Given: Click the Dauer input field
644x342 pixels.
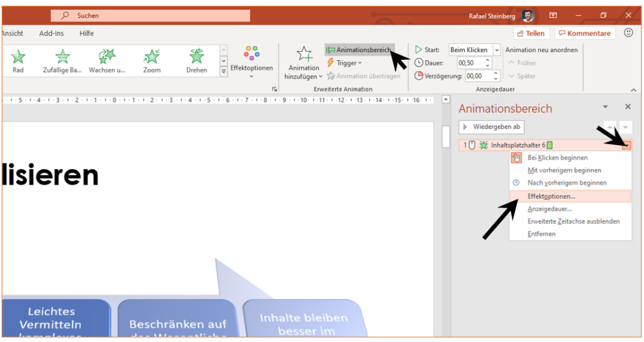Looking at the screenshot, I should (x=470, y=63).
